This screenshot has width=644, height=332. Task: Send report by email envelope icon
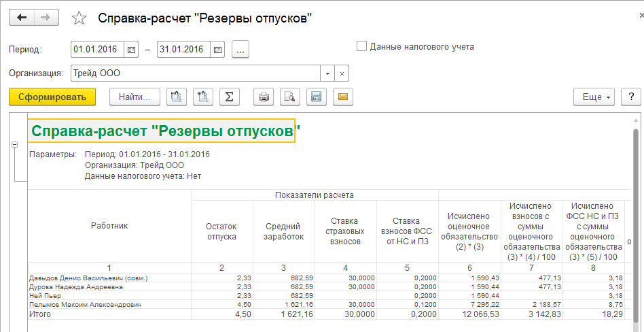pyautogui.click(x=343, y=97)
